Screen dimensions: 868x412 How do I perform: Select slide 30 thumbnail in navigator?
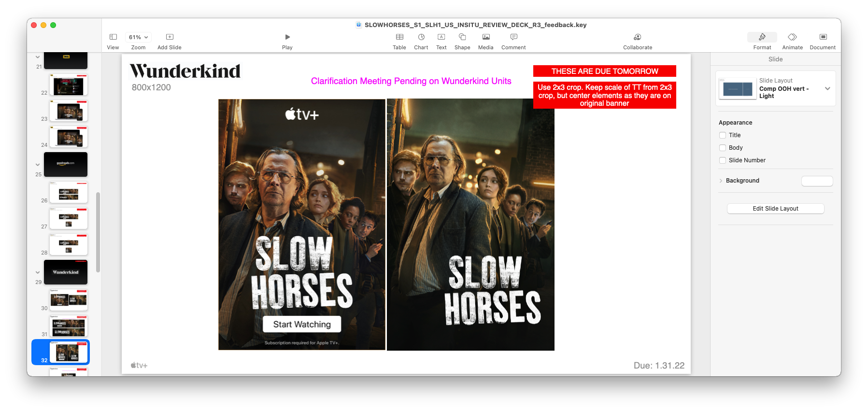tap(69, 300)
